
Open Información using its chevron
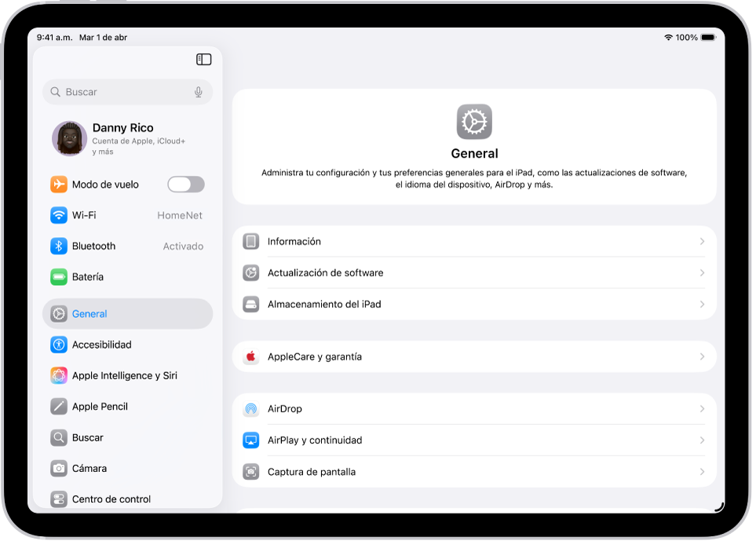coord(702,241)
